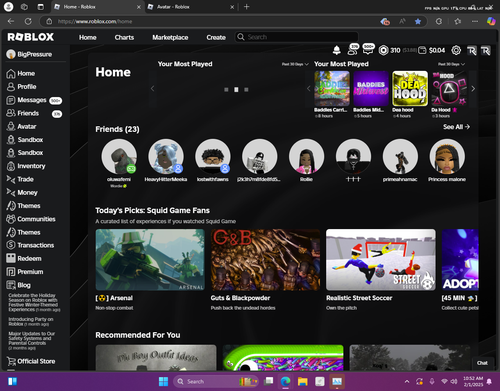Open Princess malone friend avatar
The image size is (500, 391).
(447, 157)
